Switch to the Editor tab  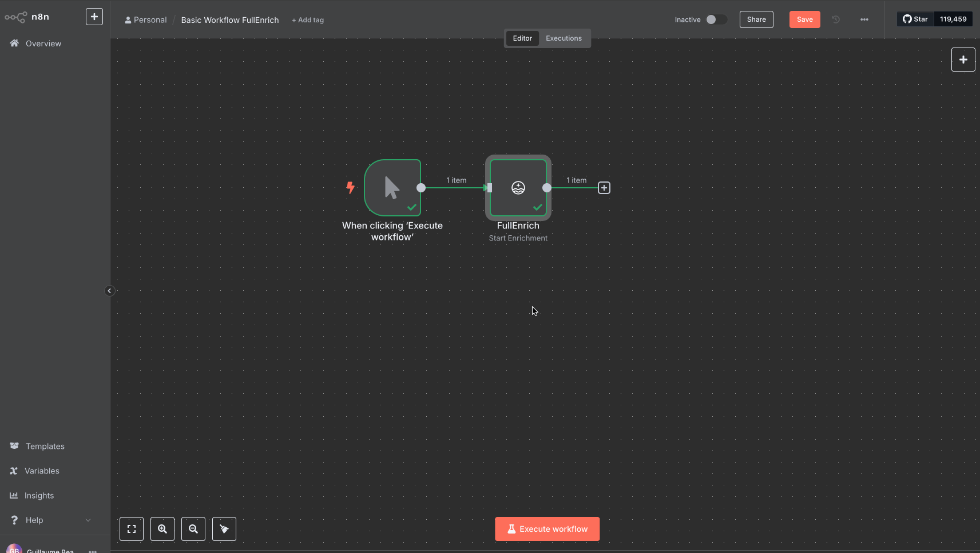click(x=522, y=38)
